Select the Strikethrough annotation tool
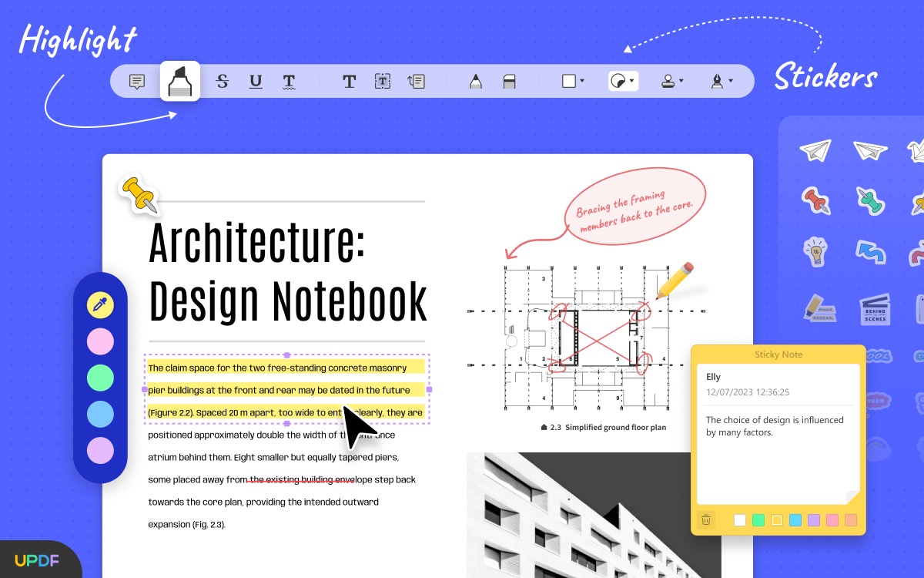924x578 pixels. tap(223, 80)
